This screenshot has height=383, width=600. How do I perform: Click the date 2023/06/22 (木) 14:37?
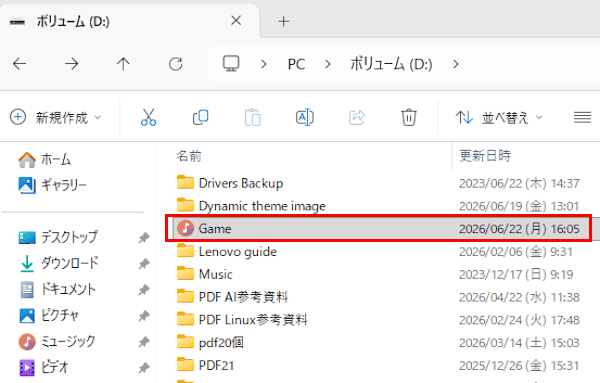click(x=519, y=183)
